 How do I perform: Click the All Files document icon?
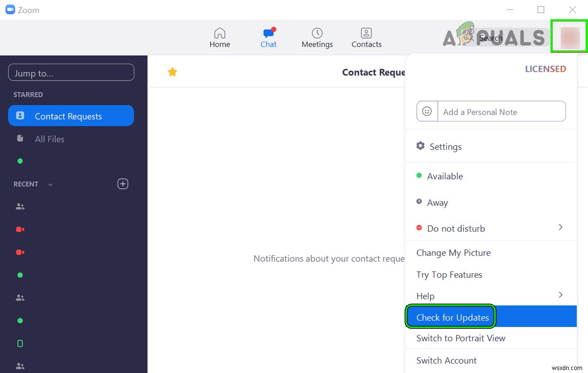point(20,139)
